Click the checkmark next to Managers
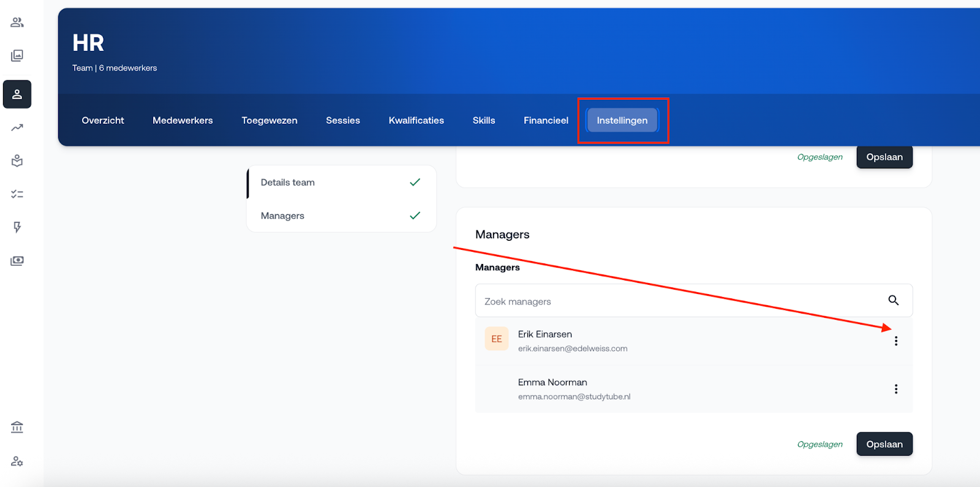Image resolution: width=980 pixels, height=487 pixels. coord(415,216)
